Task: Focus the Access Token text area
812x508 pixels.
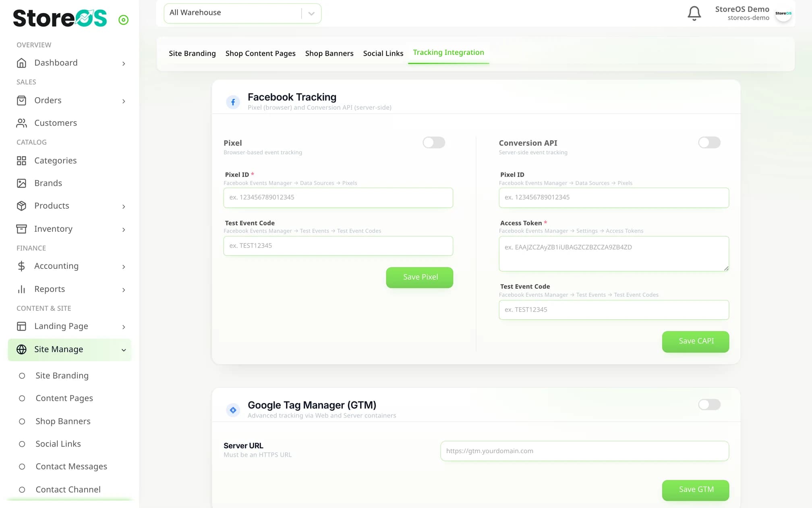Action: coord(613,254)
